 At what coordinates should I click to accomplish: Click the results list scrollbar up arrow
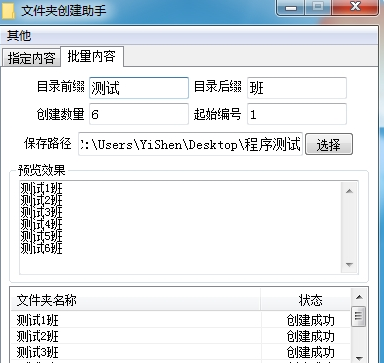359,297
